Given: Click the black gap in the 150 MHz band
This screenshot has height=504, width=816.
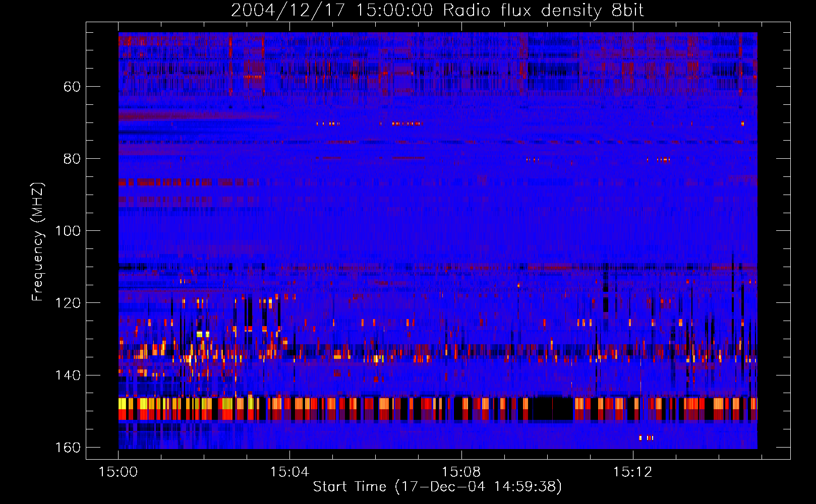Looking at the screenshot, I should 550,409.
